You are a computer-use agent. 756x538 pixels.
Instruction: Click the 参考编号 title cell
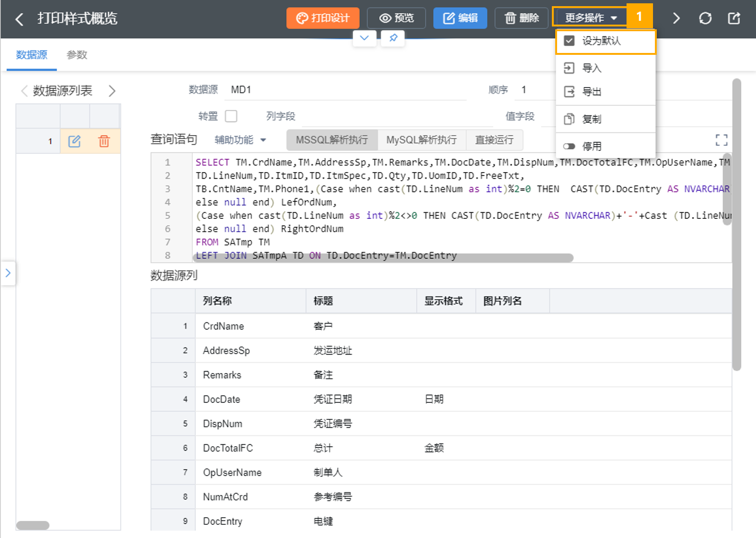pos(361,497)
